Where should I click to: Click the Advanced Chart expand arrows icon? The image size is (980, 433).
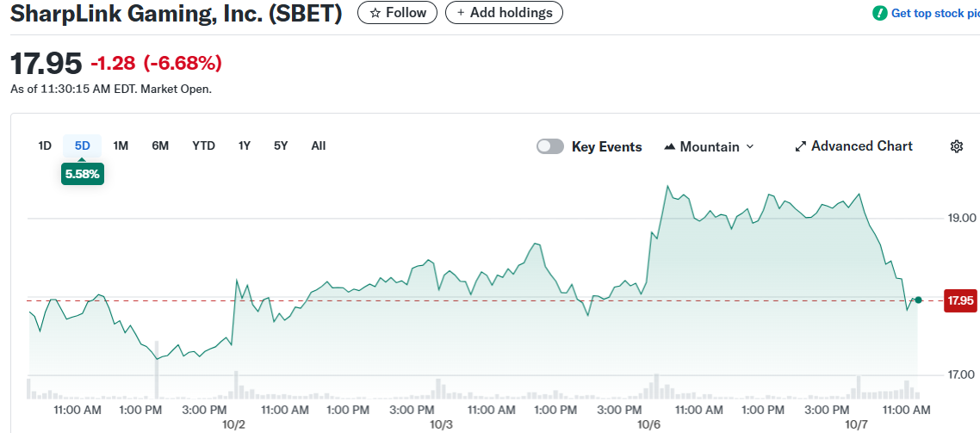pyautogui.click(x=800, y=146)
